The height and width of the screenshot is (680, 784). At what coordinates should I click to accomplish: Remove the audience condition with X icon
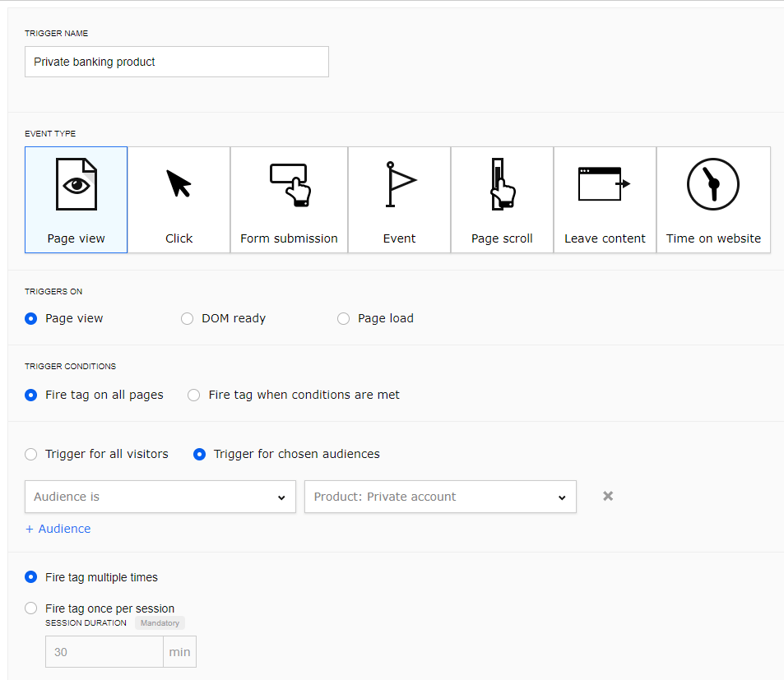point(608,496)
